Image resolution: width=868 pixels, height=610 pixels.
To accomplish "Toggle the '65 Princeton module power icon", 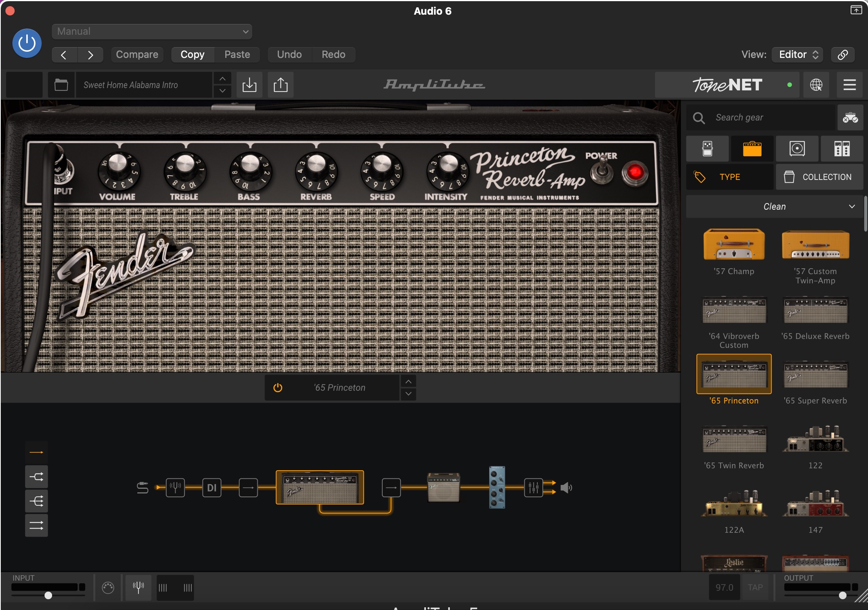I will (x=278, y=387).
